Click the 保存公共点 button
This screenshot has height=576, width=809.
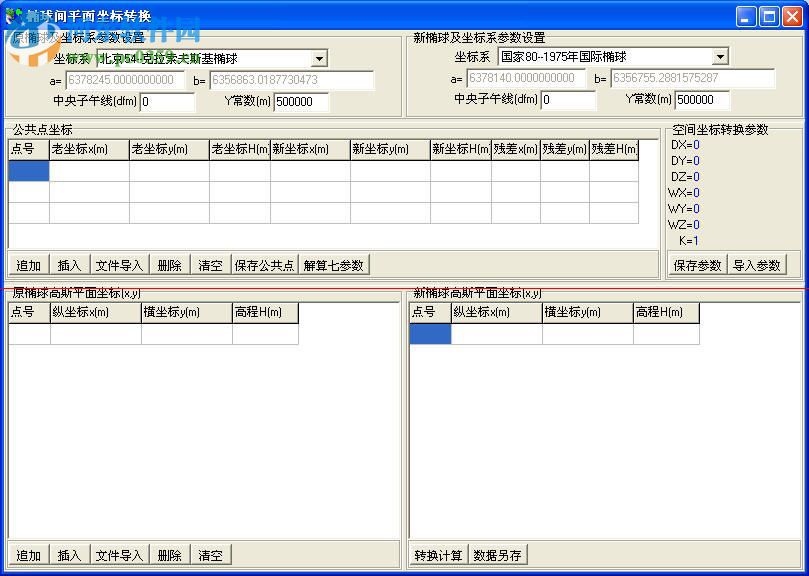[x=264, y=265]
